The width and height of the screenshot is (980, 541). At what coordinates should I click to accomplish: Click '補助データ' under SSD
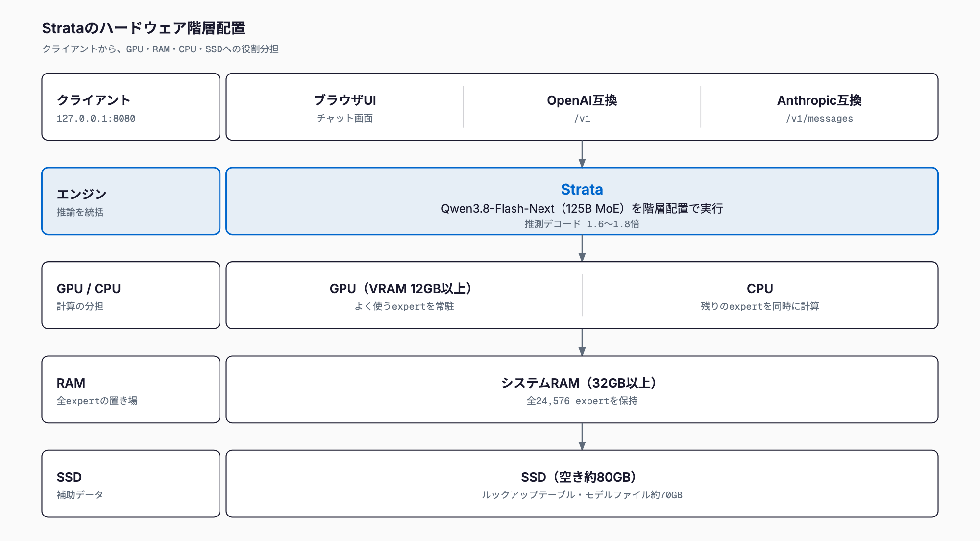pyautogui.click(x=80, y=495)
